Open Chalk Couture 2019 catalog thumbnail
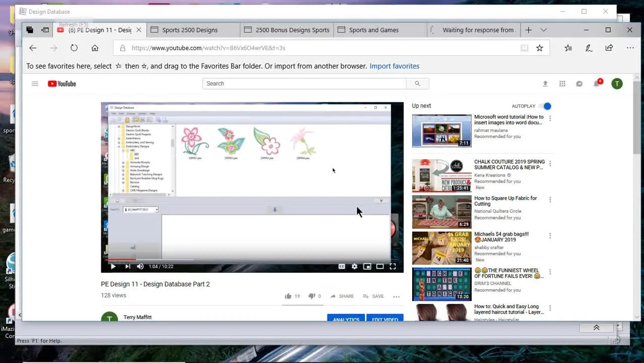Viewport: 644px width, 363px height. [x=441, y=175]
